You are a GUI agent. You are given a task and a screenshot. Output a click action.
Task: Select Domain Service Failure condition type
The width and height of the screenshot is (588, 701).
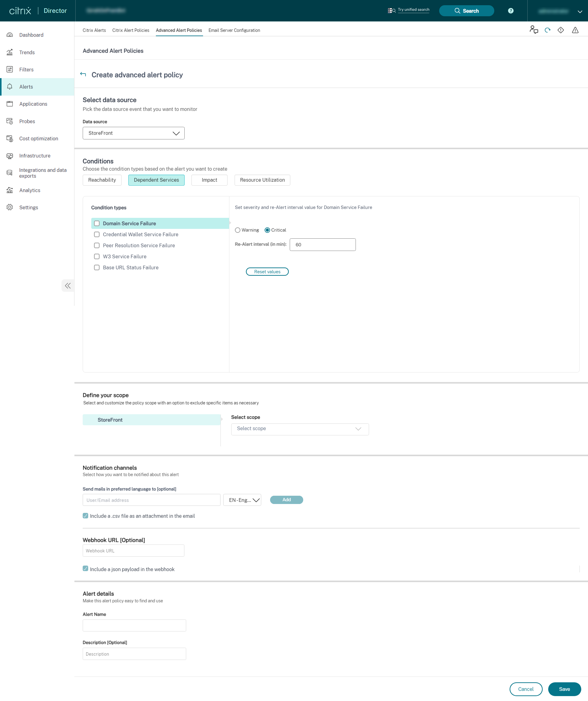pos(96,223)
